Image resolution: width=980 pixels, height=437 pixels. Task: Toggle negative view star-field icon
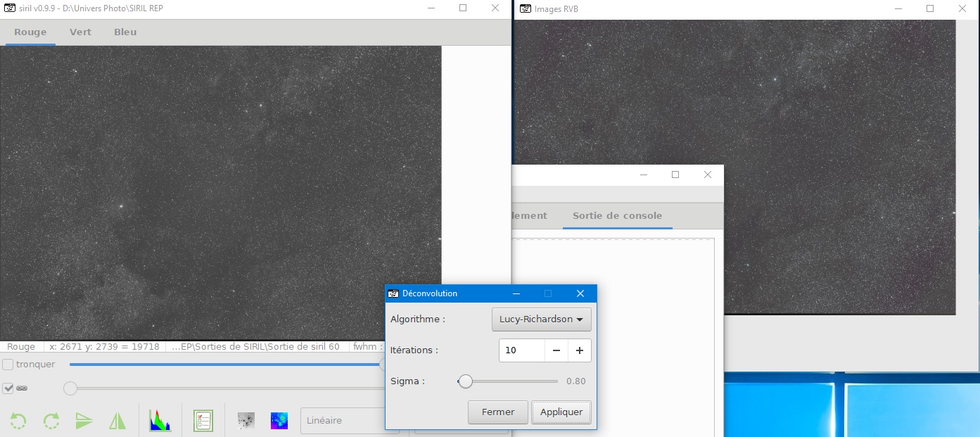[246, 421]
